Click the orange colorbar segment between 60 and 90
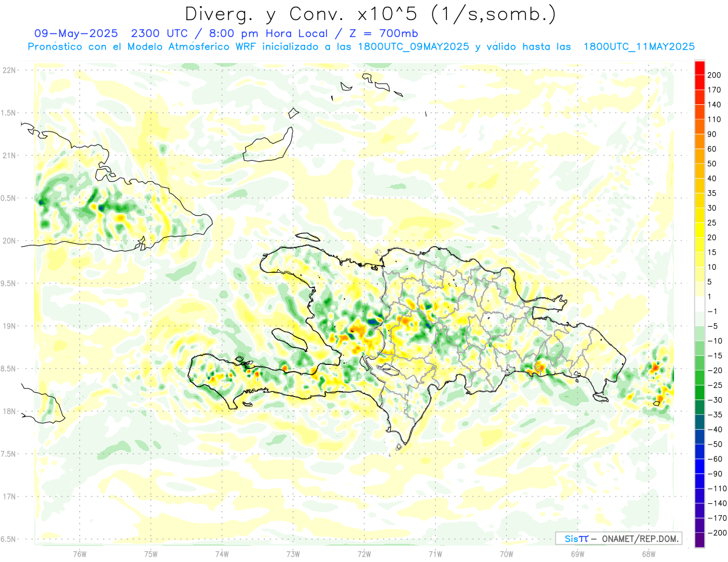This screenshot has height=562, width=728. pos(699,141)
